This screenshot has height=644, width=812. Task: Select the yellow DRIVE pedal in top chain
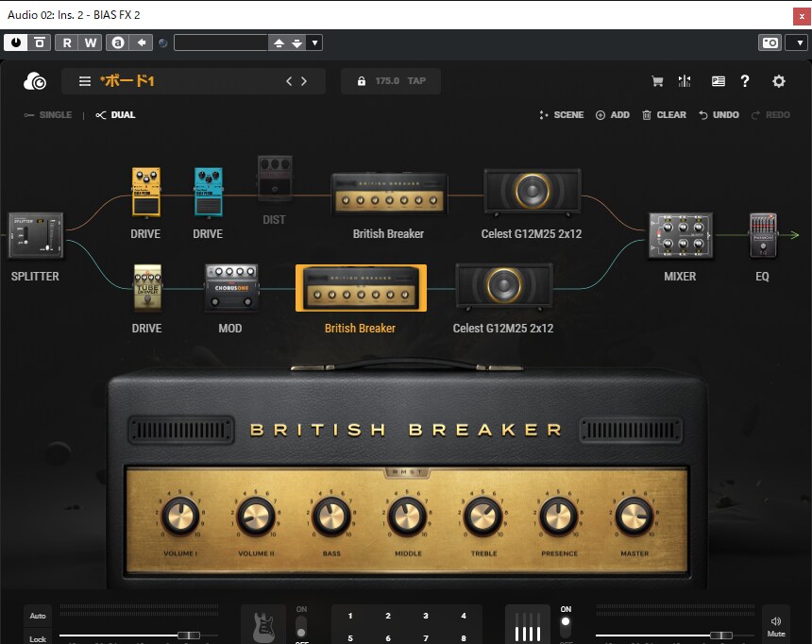coord(146,192)
